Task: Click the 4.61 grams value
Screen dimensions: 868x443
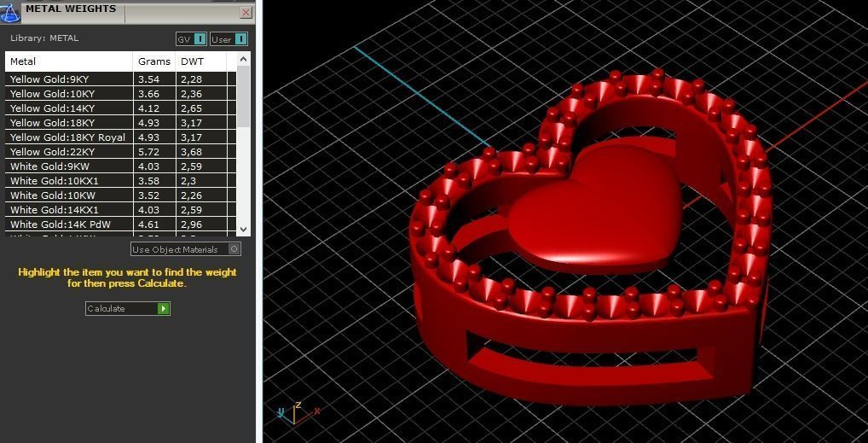Action: [149, 224]
